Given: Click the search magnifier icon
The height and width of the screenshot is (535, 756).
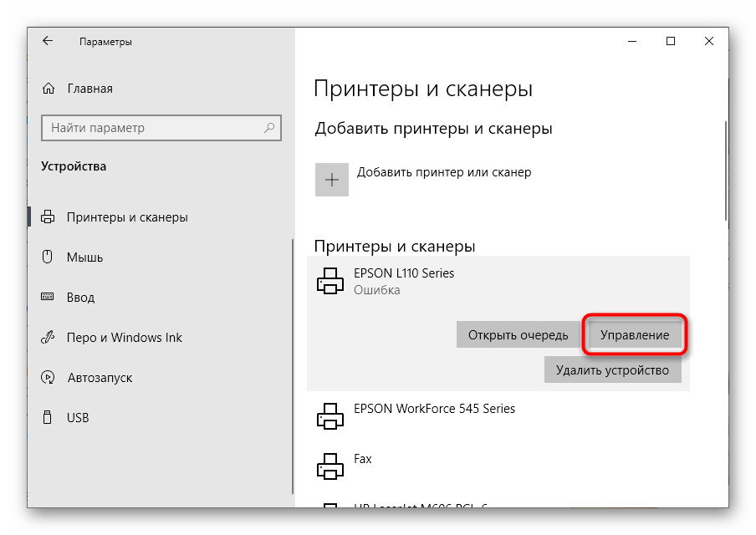Looking at the screenshot, I should click(269, 128).
